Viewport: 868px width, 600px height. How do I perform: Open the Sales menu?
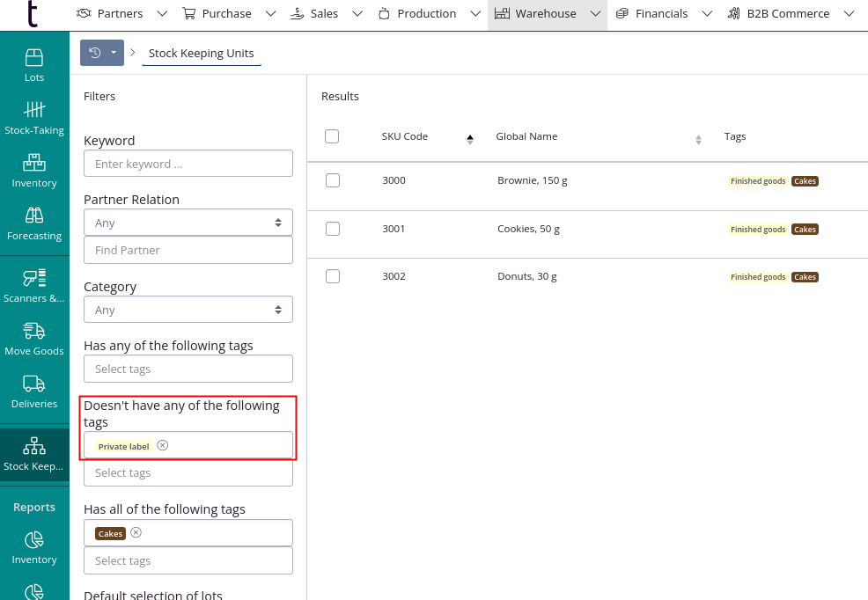point(325,13)
